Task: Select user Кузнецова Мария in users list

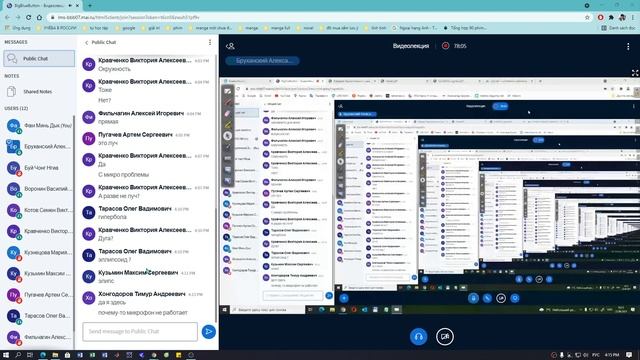Action: pos(39,253)
